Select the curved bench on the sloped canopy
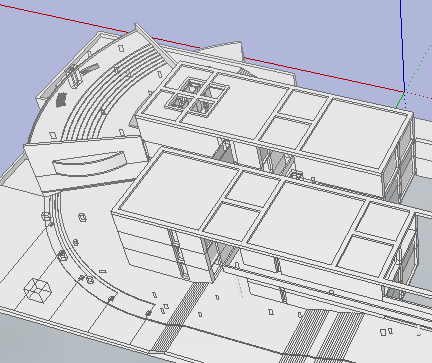This screenshot has height=363, width=432. coord(89,163)
